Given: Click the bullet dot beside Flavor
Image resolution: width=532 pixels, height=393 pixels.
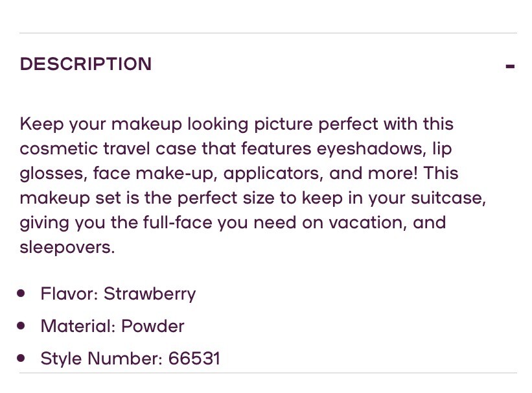Looking at the screenshot, I should pos(22,294).
